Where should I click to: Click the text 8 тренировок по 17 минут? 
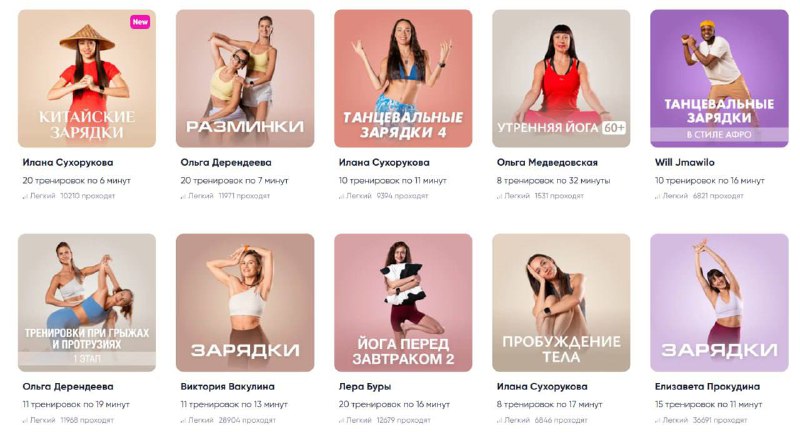549,404
